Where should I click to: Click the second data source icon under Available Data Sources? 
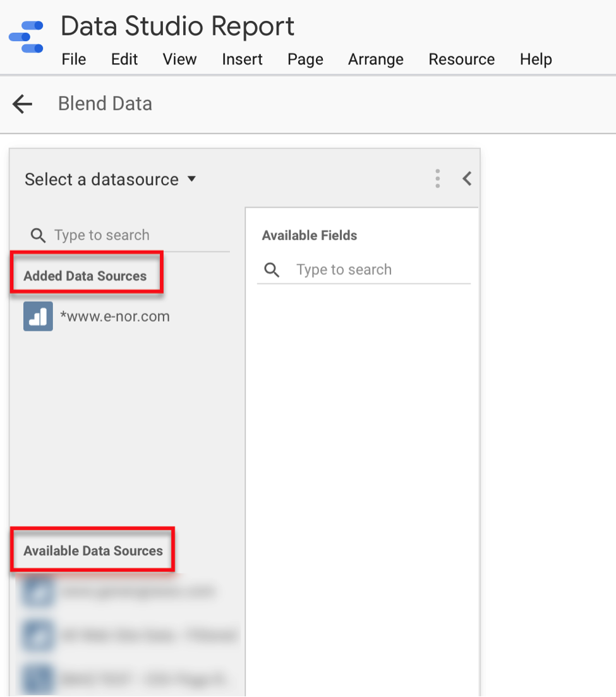[38, 635]
